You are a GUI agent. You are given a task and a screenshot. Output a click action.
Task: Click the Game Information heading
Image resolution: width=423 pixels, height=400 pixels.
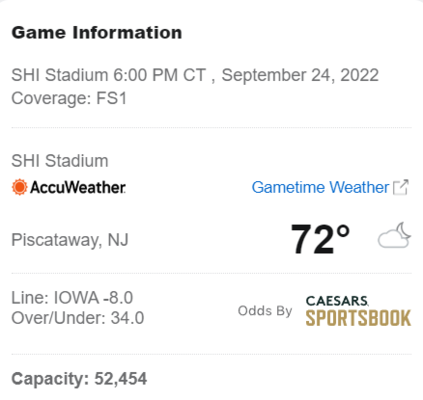click(97, 33)
